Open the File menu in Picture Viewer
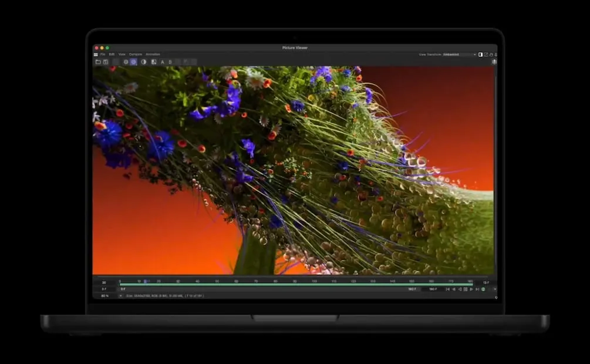 click(x=102, y=54)
